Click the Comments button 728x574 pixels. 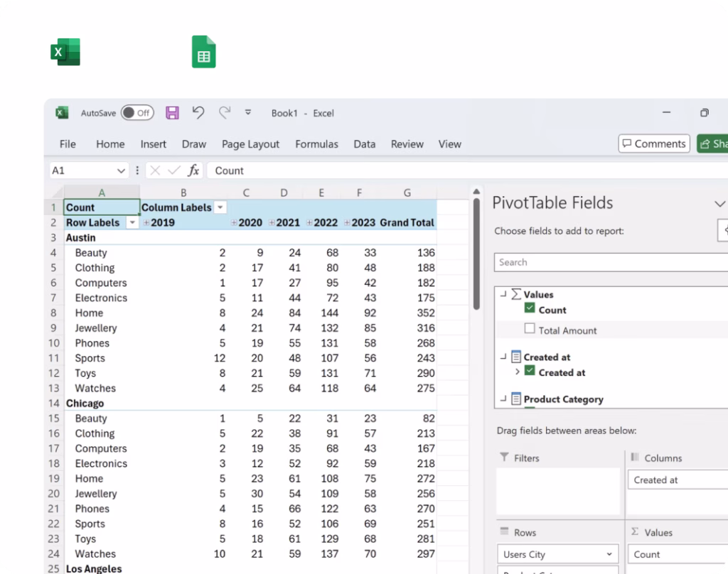[x=653, y=143]
